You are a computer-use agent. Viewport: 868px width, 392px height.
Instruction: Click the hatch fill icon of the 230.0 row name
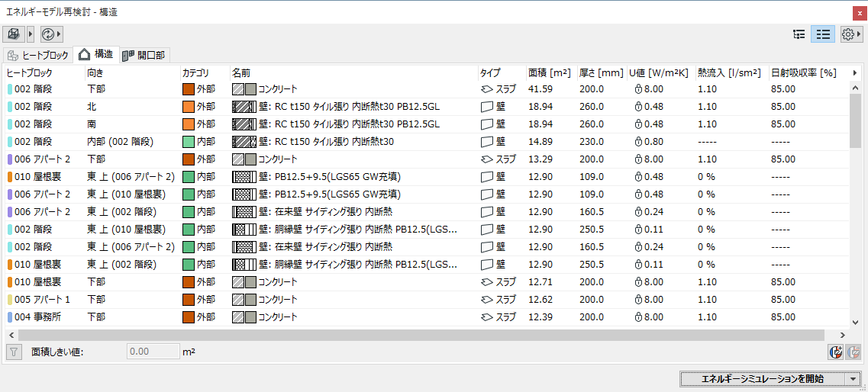(244, 142)
